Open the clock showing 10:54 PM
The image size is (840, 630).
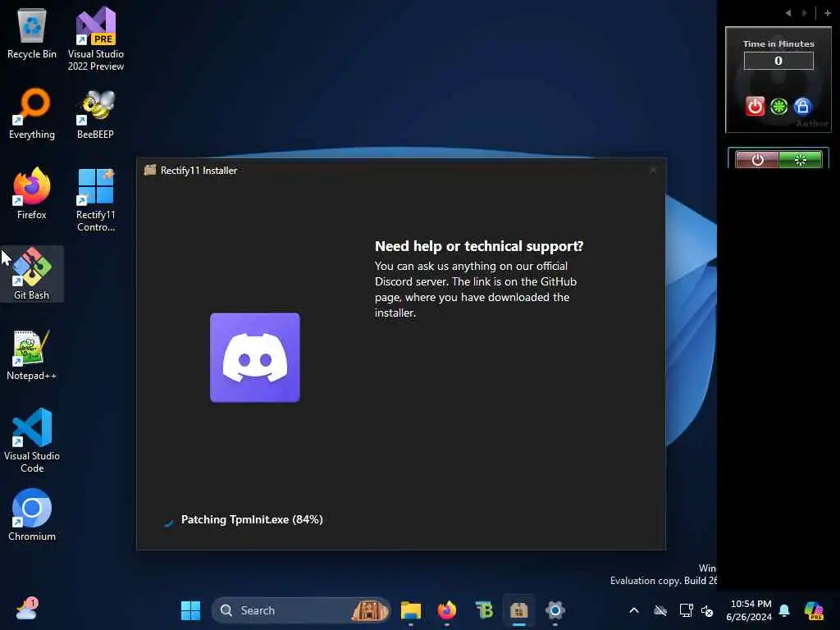pos(751,610)
